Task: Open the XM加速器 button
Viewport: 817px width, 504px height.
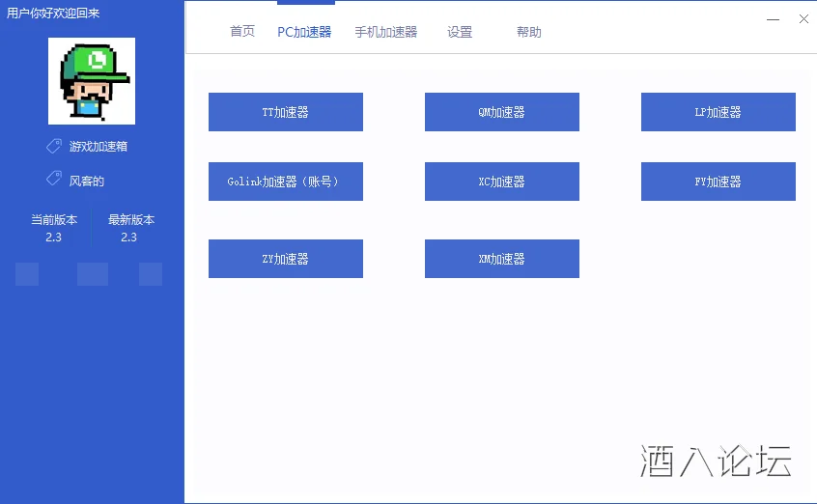Action: (x=502, y=259)
